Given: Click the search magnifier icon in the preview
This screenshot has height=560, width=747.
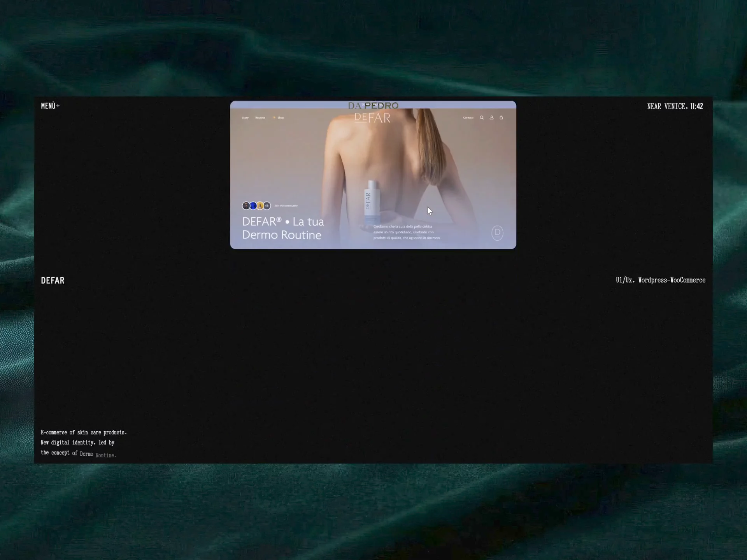Looking at the screenshot, I should (x=482, y=117).
